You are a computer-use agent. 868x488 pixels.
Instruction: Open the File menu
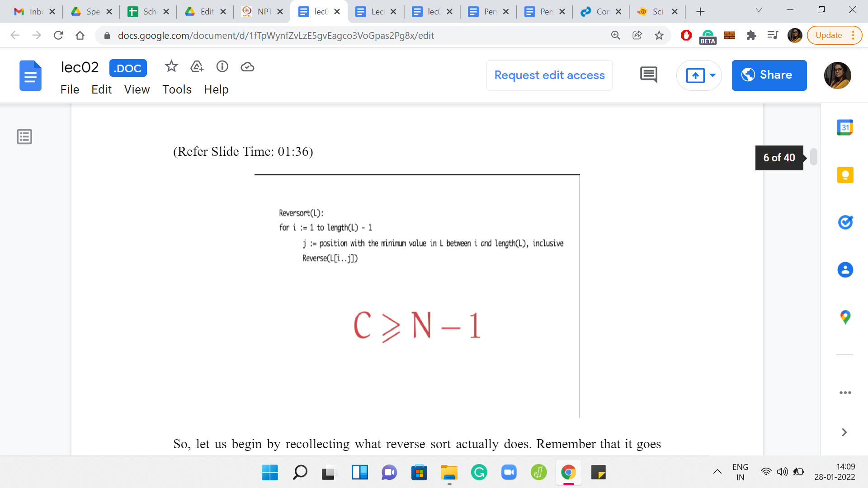tap(70, 89)
